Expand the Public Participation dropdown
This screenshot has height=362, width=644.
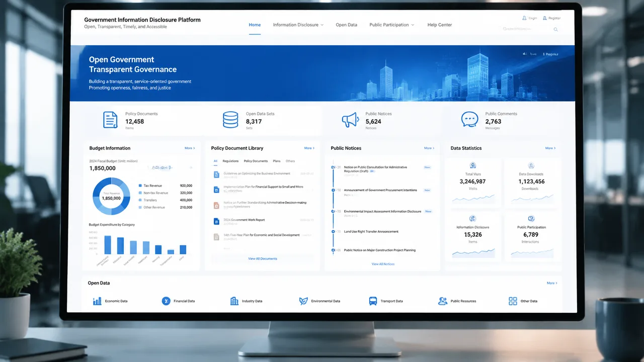click(x=391, y=25)
